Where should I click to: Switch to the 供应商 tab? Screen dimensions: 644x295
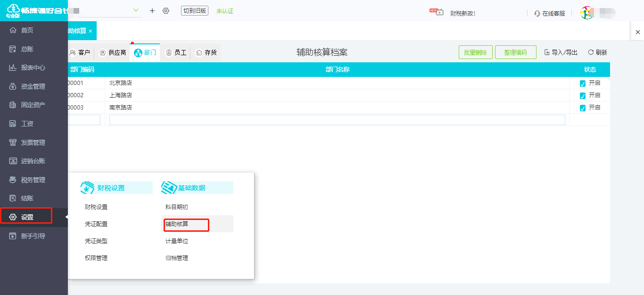(x=112, y=52)
